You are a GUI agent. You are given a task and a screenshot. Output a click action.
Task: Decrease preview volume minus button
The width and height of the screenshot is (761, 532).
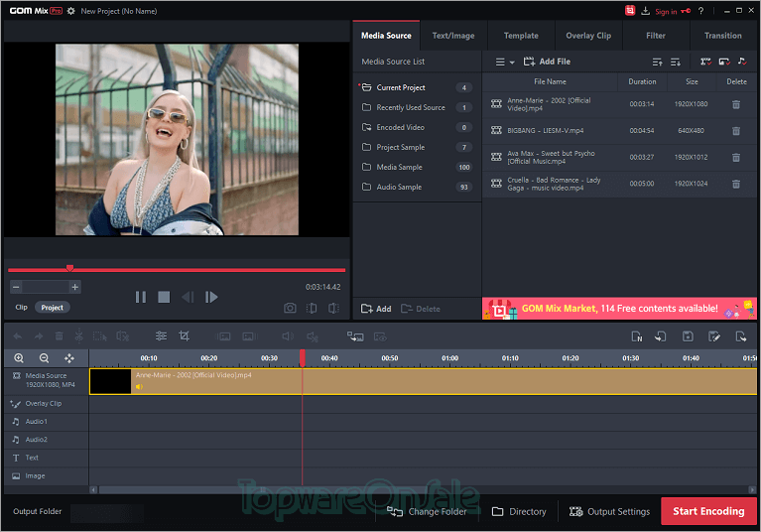click(16, 287)
